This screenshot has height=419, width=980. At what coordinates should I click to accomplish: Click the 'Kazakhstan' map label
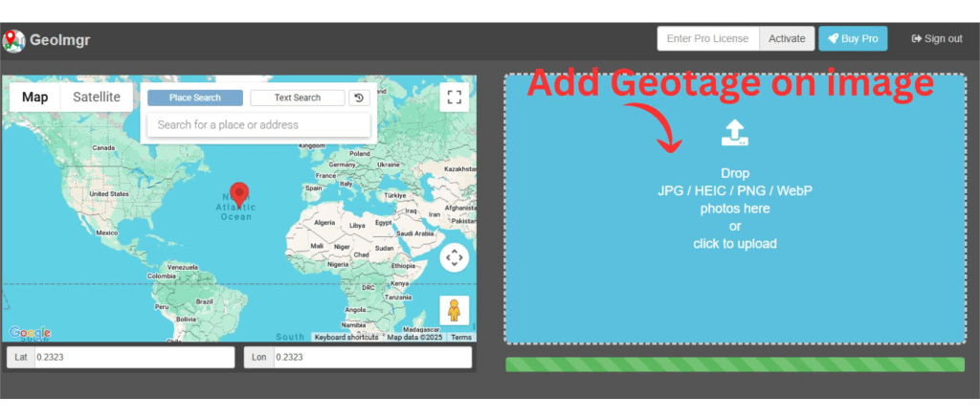point(459,169)
